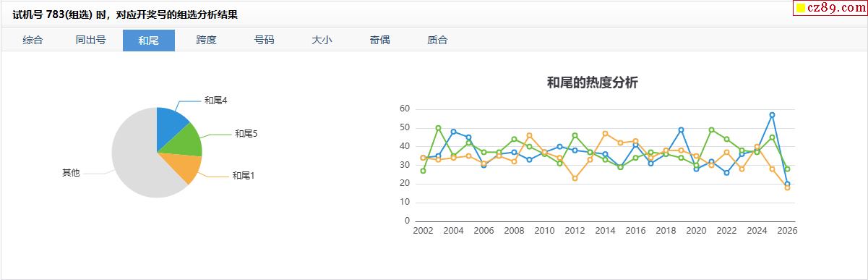The height and width of the screenshot is (280, 868).
Task: Click the blue data point at 2019
Action: 681,130
